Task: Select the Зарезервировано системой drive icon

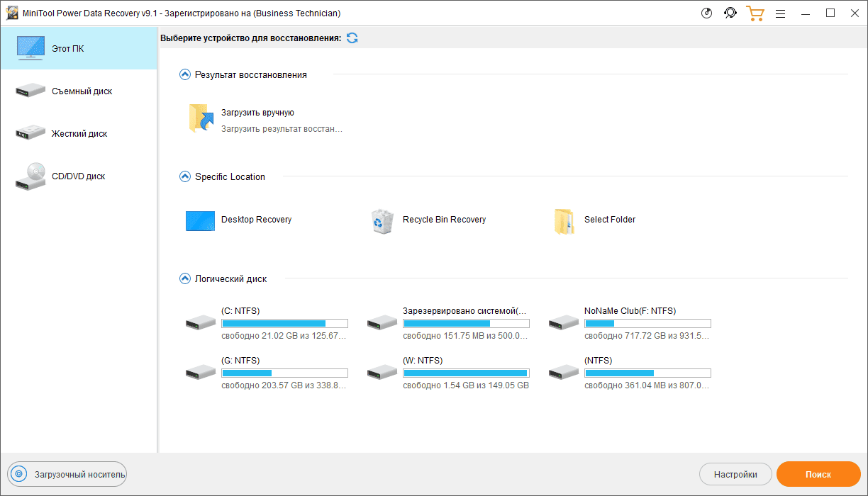Action: [x=382, y=322]
